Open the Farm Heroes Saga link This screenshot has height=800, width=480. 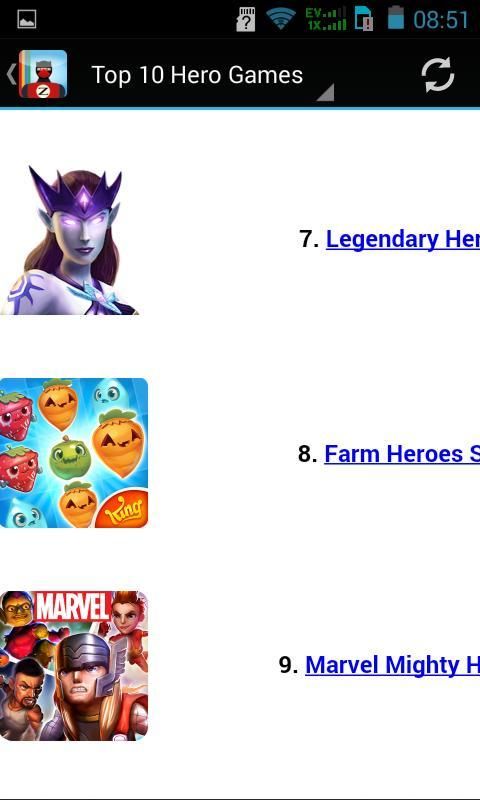tap(402, 454)
